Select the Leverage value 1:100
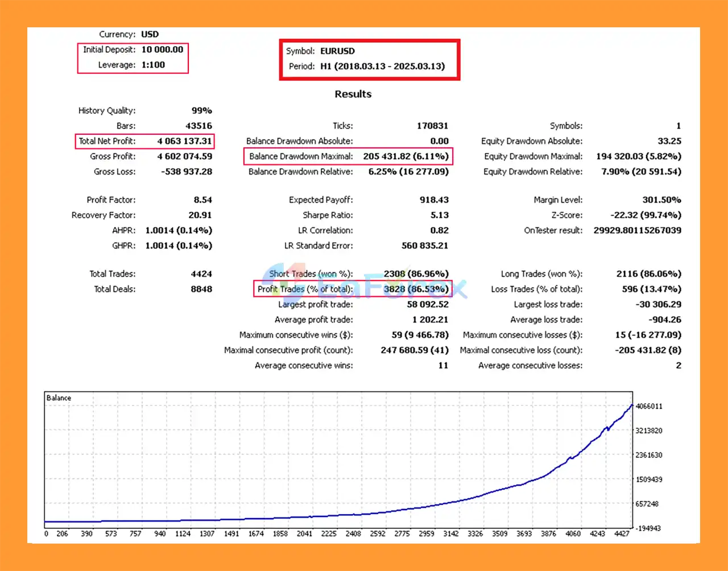728x571 pixels. (153, 65)
